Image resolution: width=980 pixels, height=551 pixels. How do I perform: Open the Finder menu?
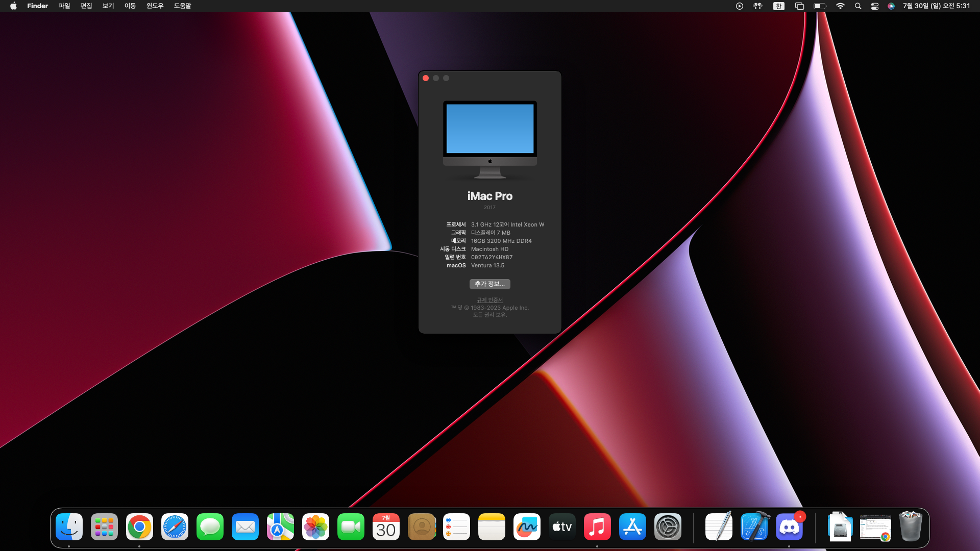coord(37,6)
